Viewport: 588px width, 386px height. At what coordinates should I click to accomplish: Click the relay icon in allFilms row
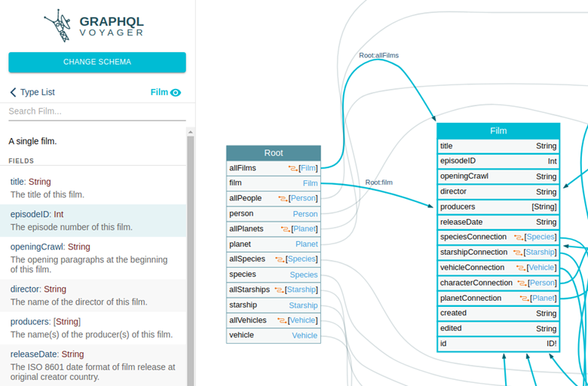click(x=292, y=168)
